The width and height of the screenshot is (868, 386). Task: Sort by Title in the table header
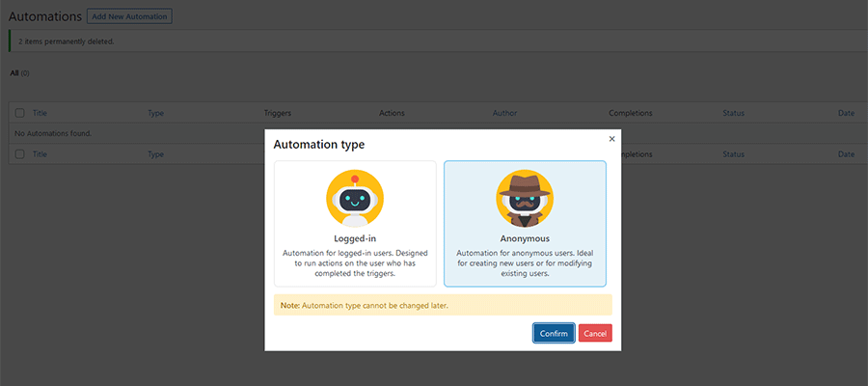(x=40, y=113)
